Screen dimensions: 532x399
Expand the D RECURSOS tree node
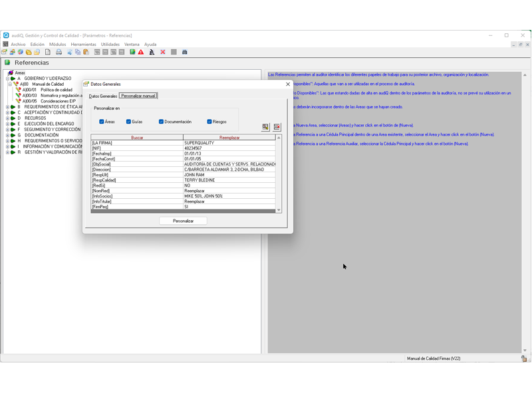pos(7,118)
